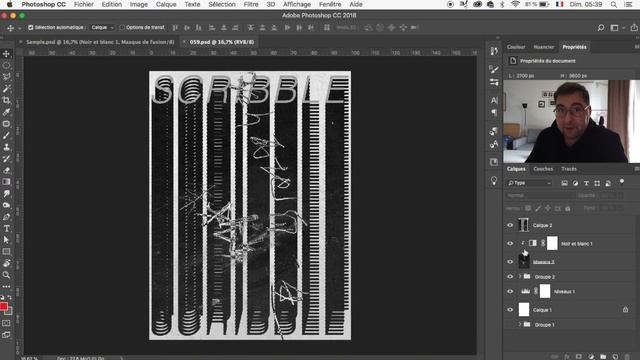The width and height of the screenshot is (640, 360).
Task: Hide the Noir et blanc 1 layer
Action: pos(510,244)
